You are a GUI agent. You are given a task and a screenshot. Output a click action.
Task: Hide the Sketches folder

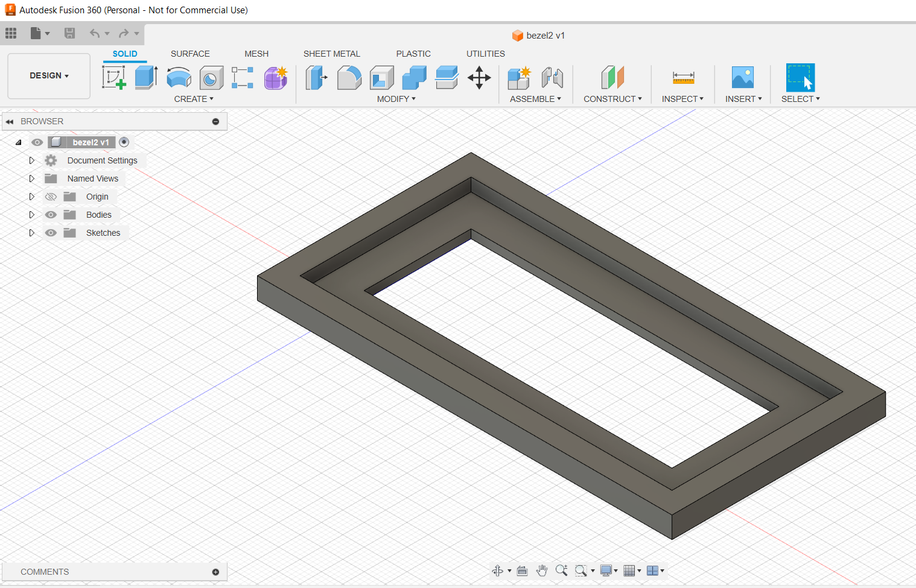click(51, 233)
